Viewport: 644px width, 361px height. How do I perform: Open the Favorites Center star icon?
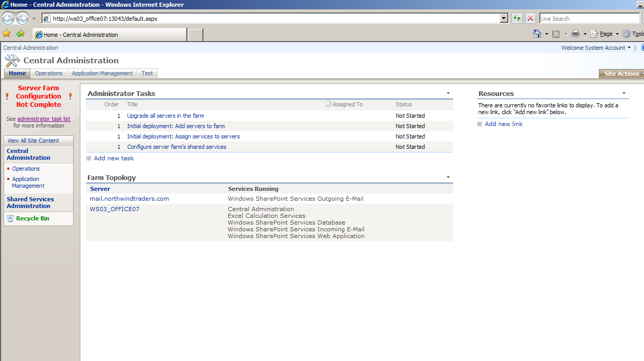point(7,34)
